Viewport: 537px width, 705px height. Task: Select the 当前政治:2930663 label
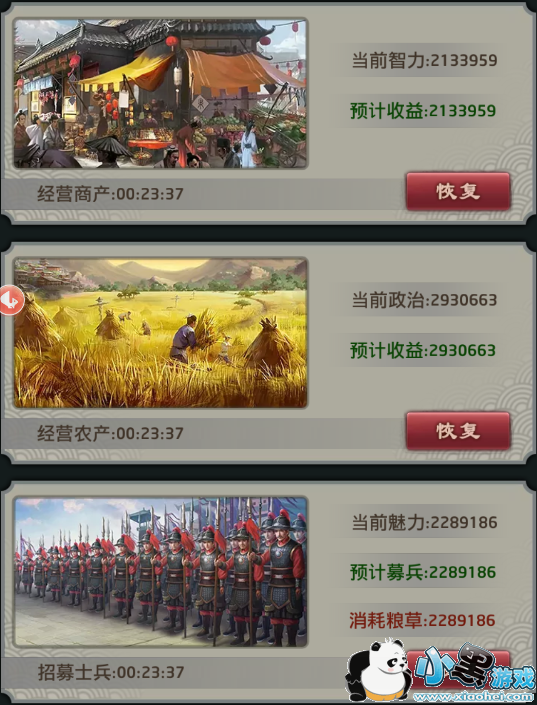pyautogui.click(x=424, y=300)
